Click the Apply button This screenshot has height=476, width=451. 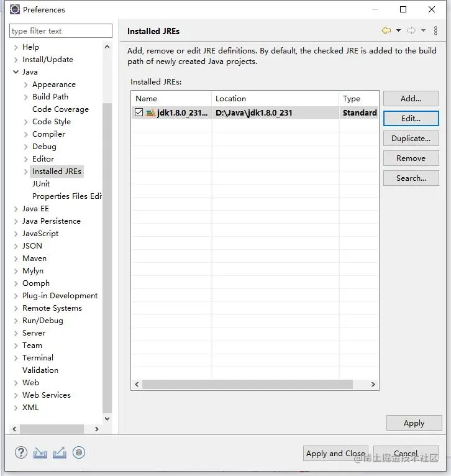click(414, 423)
